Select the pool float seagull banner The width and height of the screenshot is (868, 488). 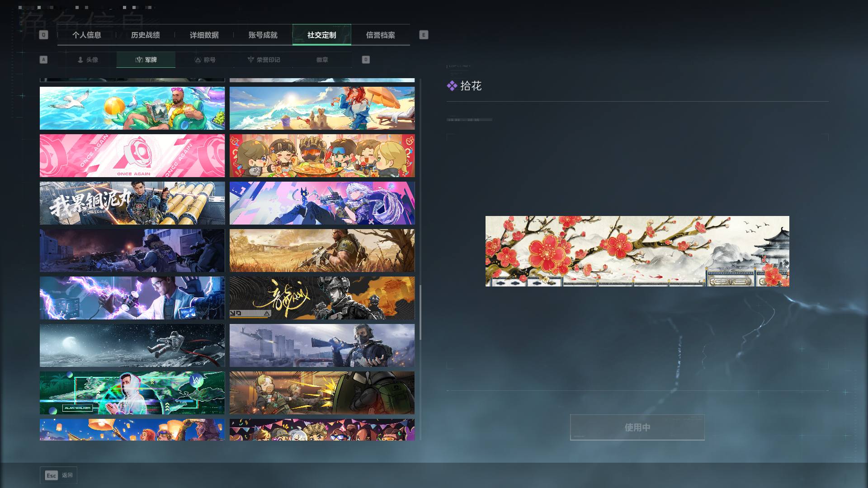[x=132, y=108]
